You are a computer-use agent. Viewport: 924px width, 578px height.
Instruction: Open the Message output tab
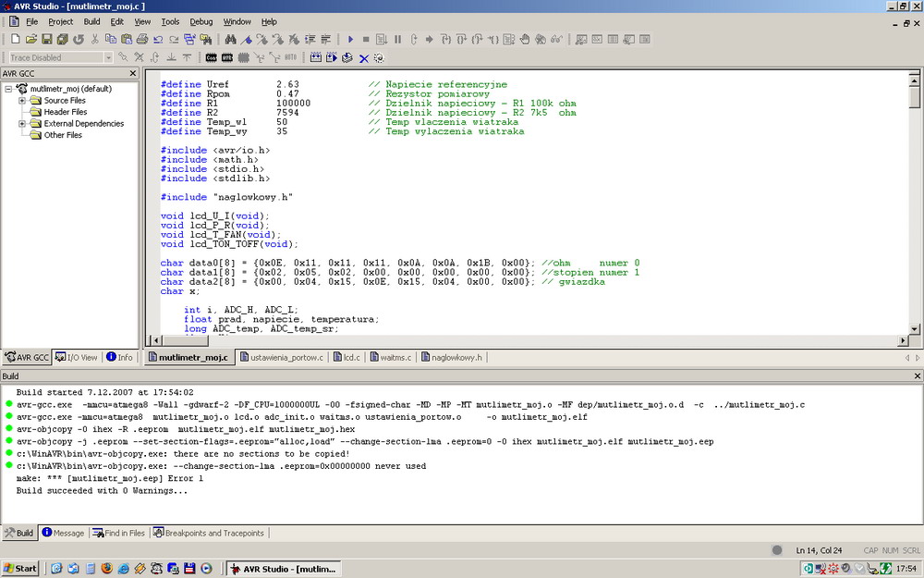(64, 534)
